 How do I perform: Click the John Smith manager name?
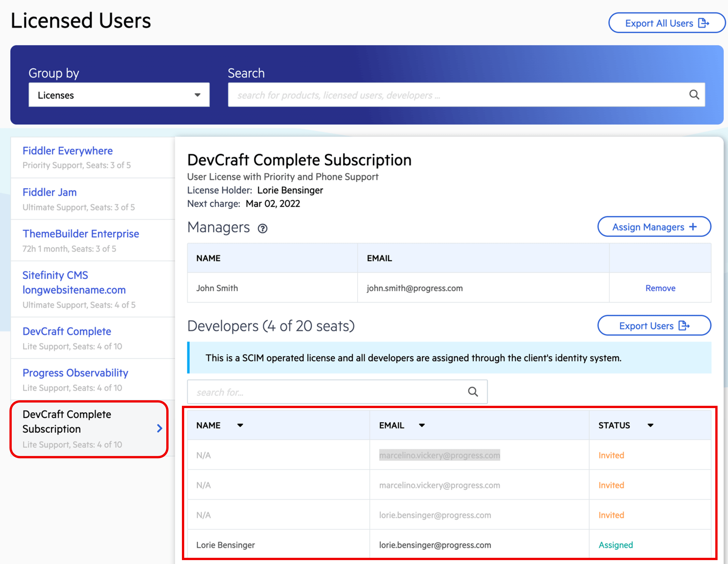coord(217,288)
